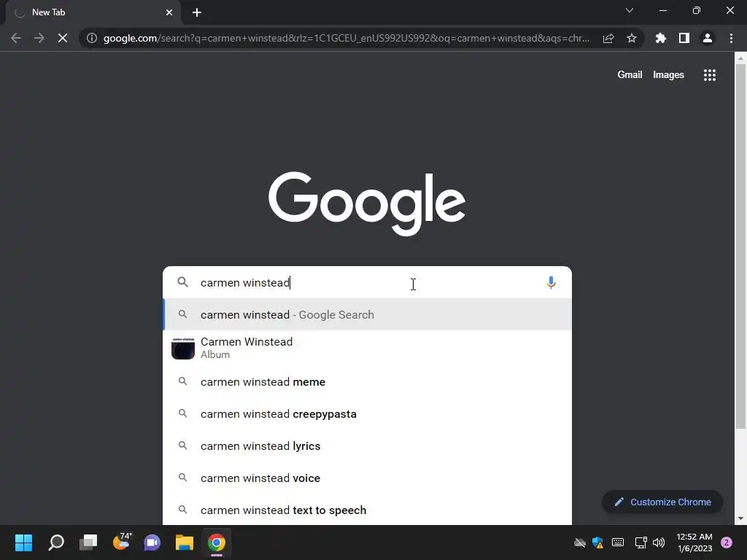Select 'carmen winstead lyrics' suggestion
Viewport: 747px width, 560px height.
click(x=367, y=446)
